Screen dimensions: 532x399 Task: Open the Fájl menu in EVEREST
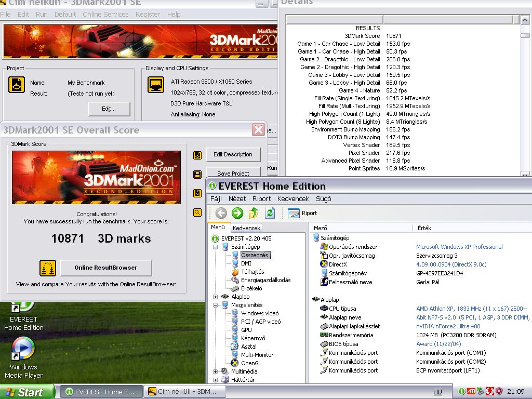pos(216,199)
